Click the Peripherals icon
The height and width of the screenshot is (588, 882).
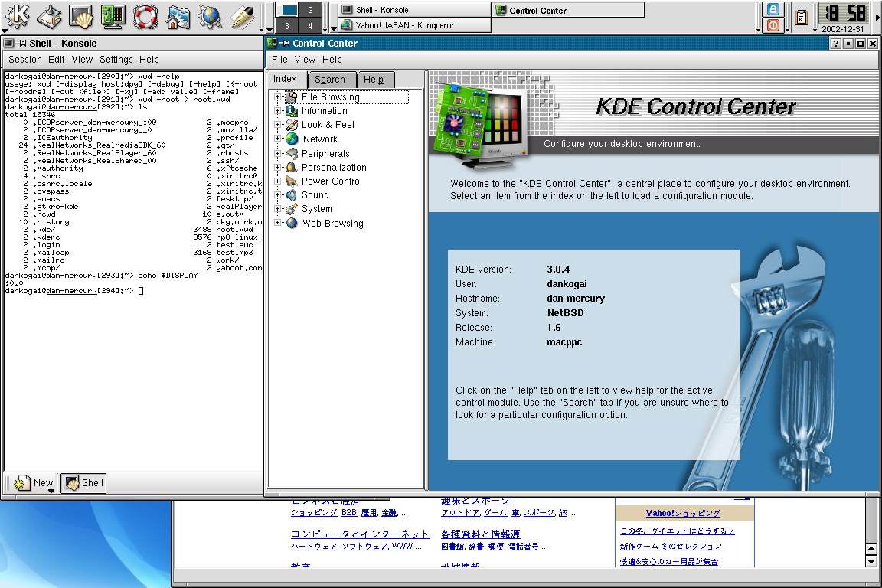coord(292,153)
